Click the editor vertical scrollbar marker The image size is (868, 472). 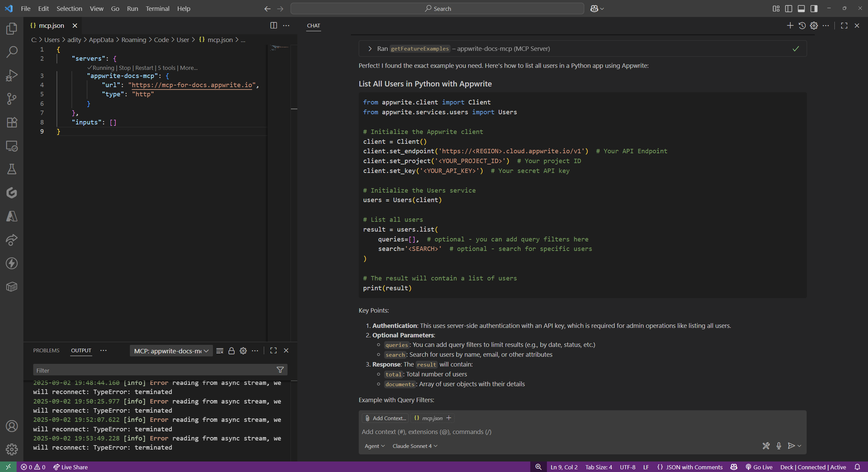coord(294,109)
